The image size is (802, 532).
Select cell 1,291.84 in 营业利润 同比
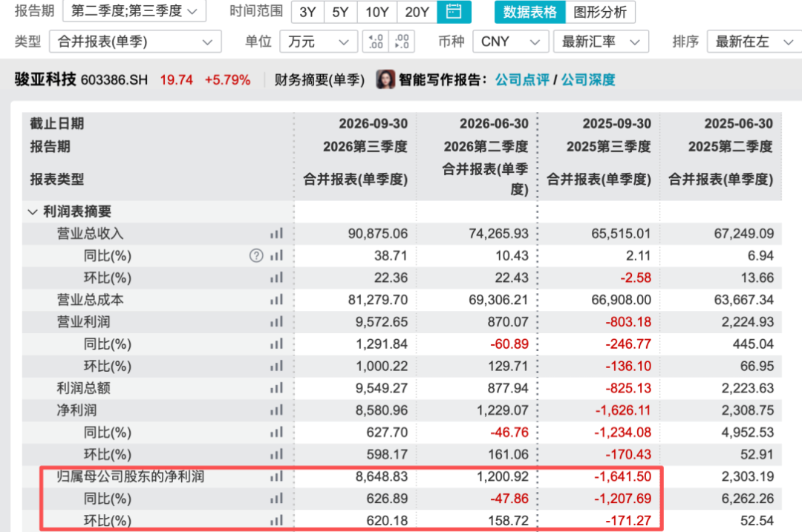tap(382, 344)
